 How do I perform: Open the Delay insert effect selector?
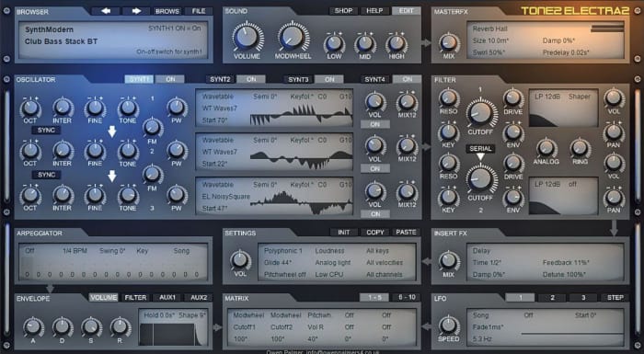481,250
